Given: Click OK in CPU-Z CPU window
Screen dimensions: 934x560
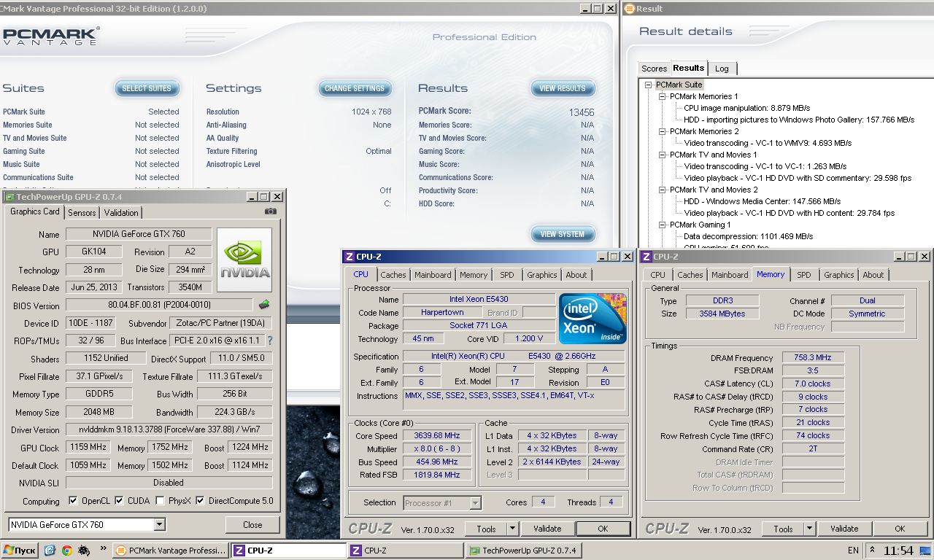Looking at the screenshot, I should point(603,529).
